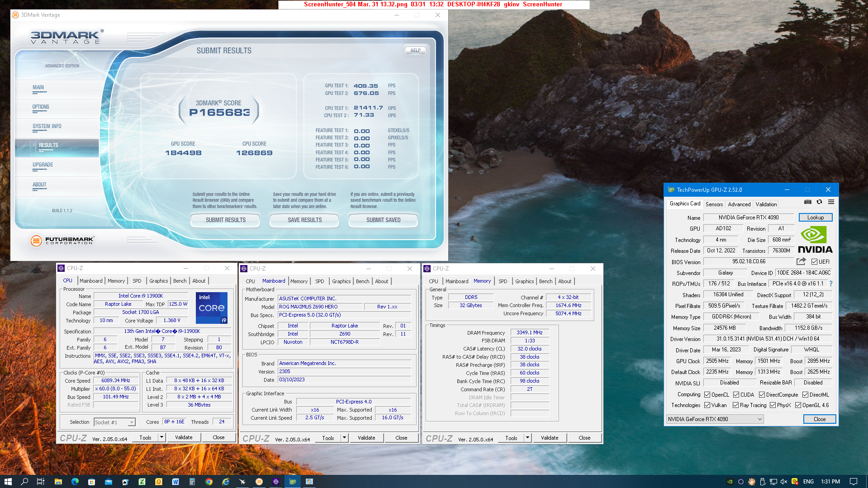Toggle the Vulkan checkbox
868x488 pixels.
(707, 405)
